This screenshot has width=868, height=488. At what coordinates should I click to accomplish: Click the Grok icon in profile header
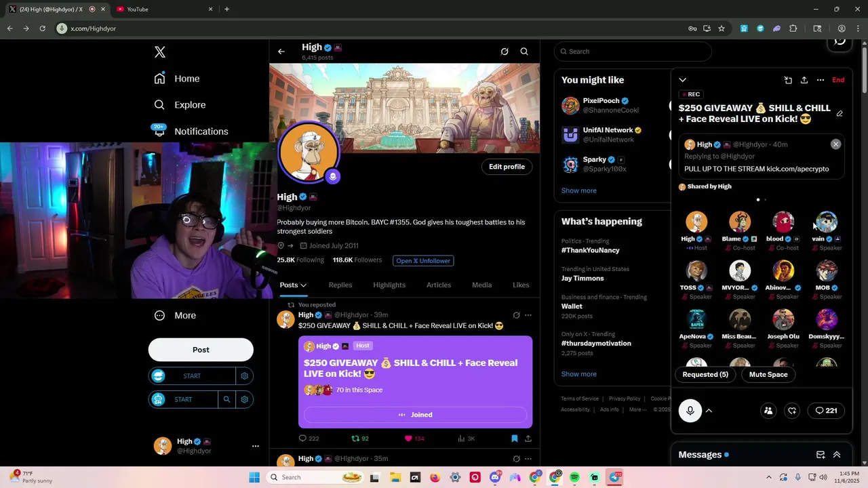(505, 52)
